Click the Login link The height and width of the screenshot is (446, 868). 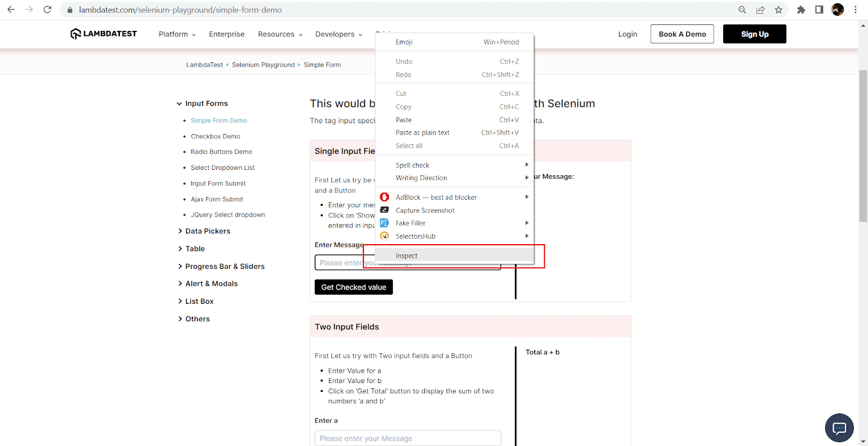pos(628,34)
